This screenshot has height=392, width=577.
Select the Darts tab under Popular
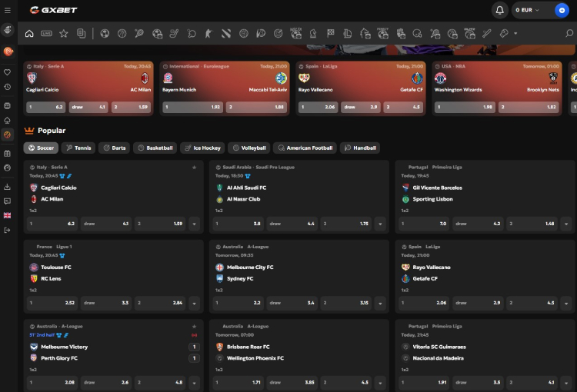click(114, 148)
